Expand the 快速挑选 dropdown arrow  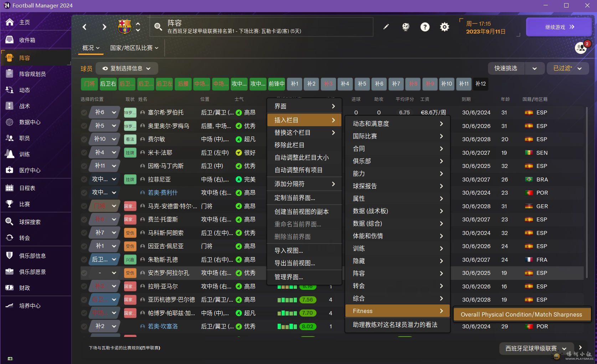pyautogui.click(x=534, y=68)
